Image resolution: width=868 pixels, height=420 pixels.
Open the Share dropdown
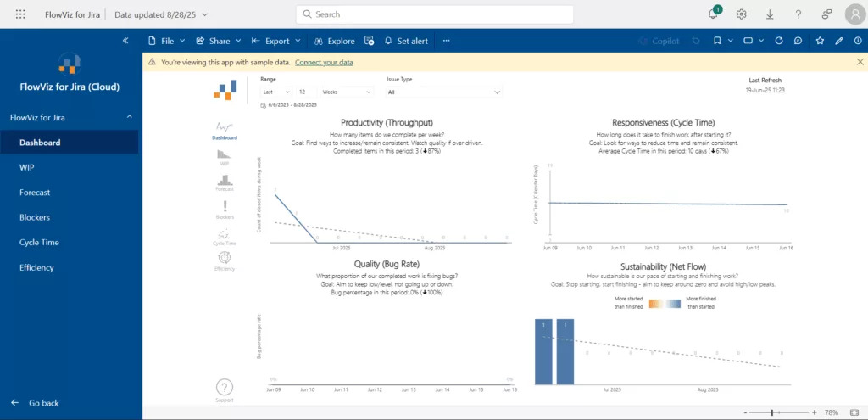click(x=219, y=41)
